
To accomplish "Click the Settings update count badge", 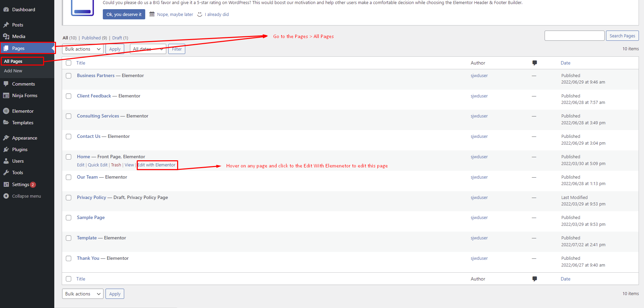I will 33,185.
